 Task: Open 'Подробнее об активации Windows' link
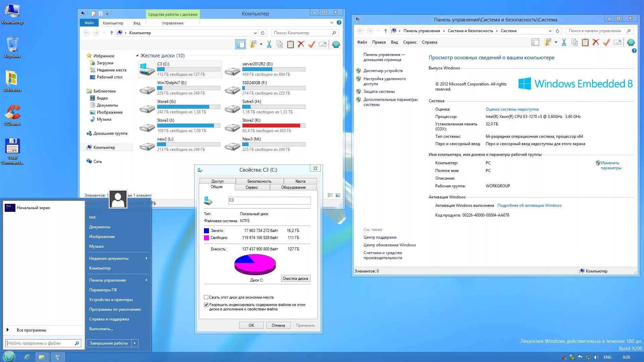[x=529, y=205]
